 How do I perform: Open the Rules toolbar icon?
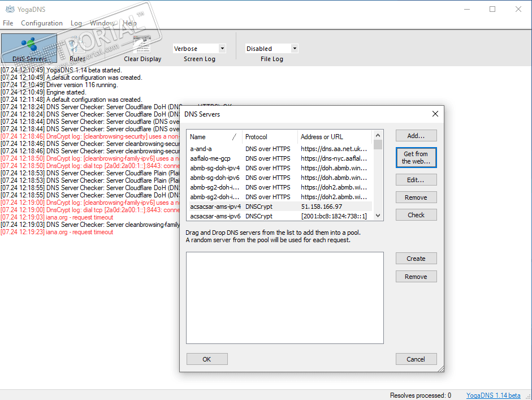pyautogui.click(x=77, y=49)
